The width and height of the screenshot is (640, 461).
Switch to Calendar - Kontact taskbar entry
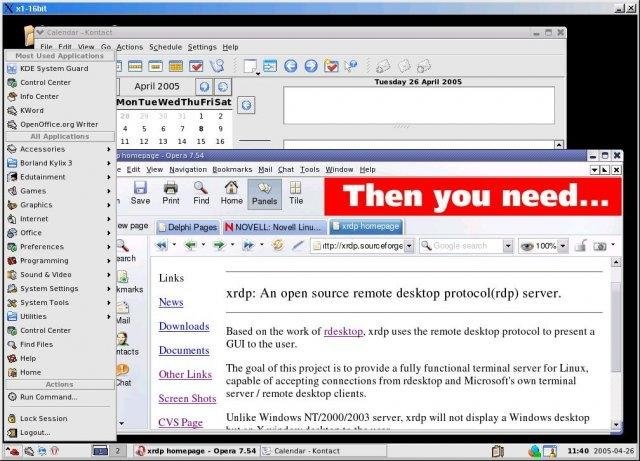tap(323, 451)
